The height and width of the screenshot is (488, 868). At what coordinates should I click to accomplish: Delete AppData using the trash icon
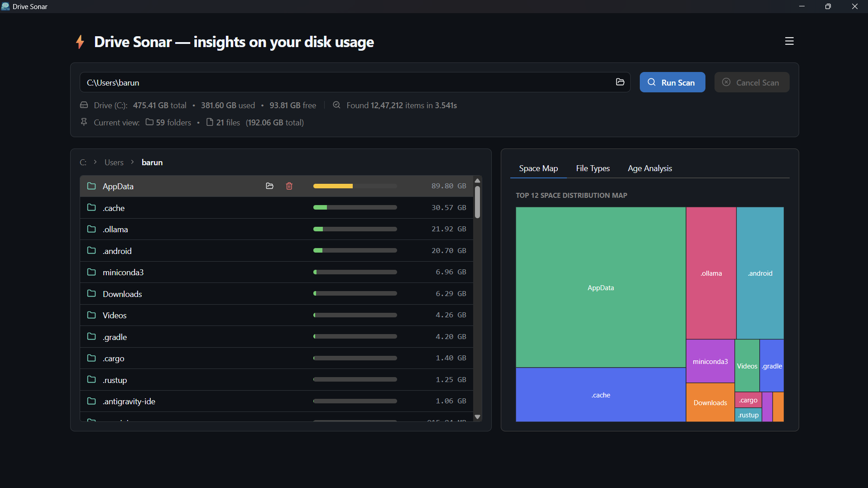289,186
